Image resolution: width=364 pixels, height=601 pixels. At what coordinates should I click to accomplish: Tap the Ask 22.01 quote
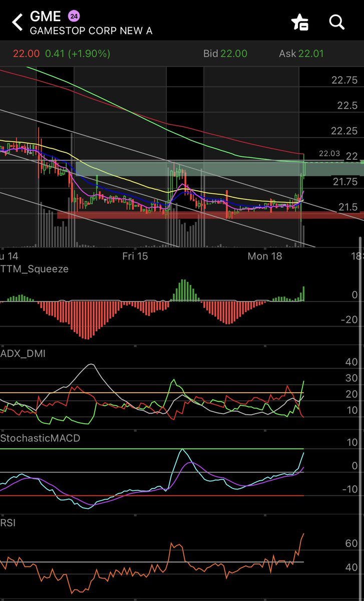301,54
